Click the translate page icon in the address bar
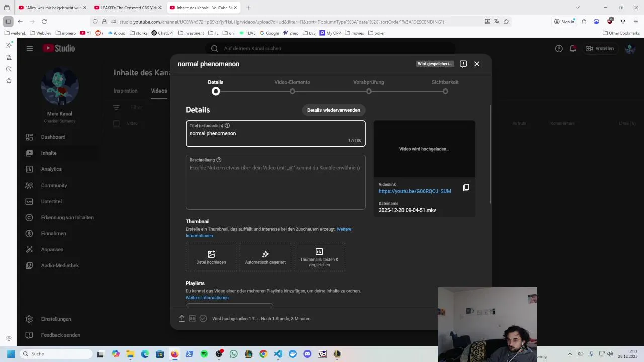644x362 pixels. (x=497, y=22)
